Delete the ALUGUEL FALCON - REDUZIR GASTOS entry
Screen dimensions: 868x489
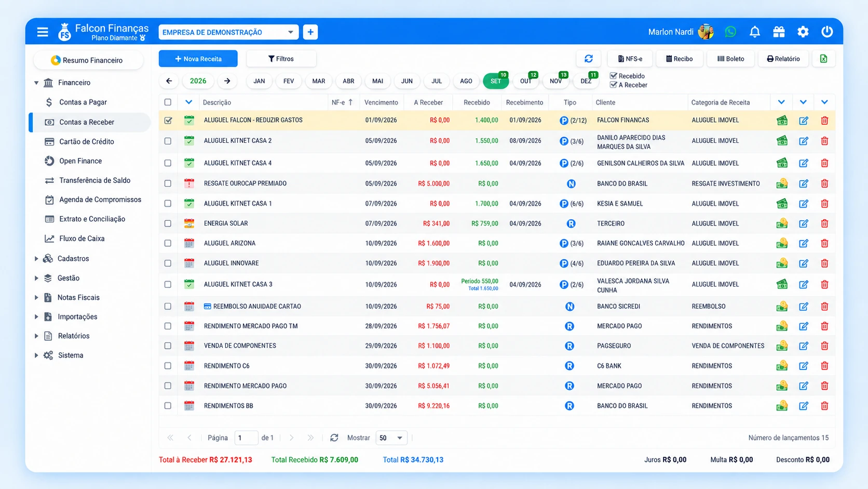click(x=824, y=121)
